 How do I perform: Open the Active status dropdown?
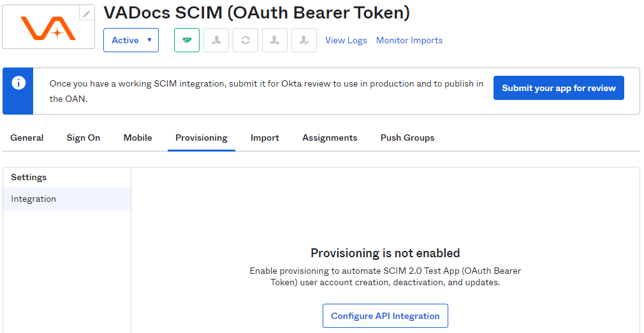coord(131,40)
